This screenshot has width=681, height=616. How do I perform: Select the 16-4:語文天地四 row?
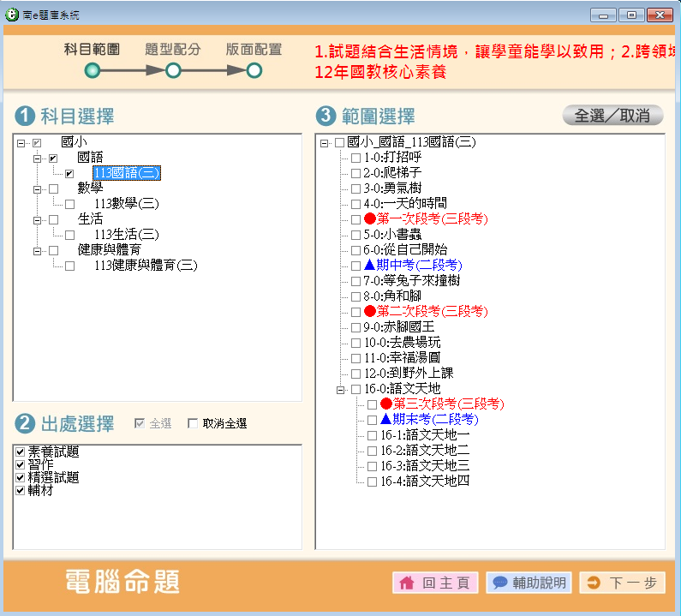click(425, 481)
